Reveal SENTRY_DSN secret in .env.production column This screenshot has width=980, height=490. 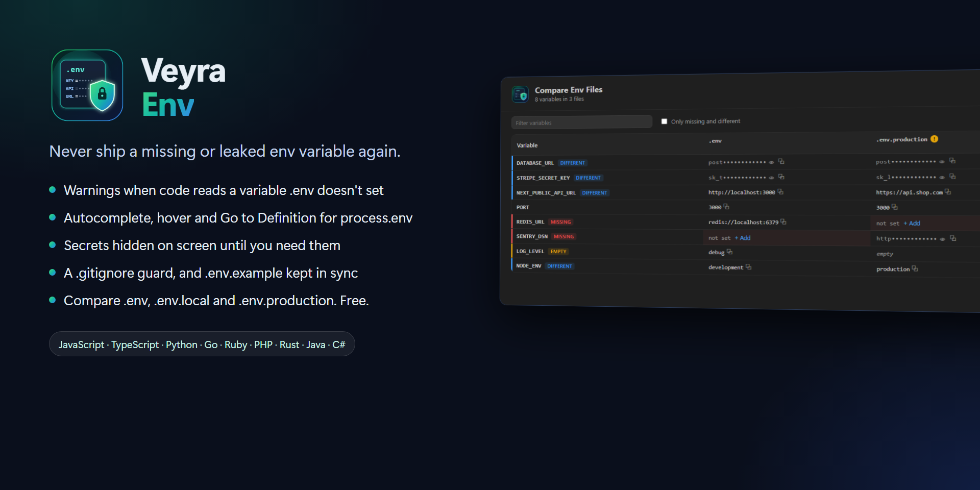942,239
